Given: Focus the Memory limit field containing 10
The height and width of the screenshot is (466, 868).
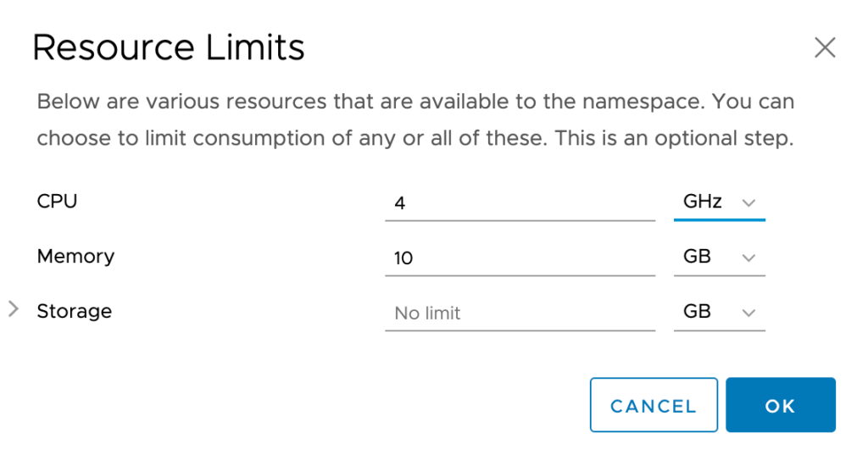Looking at the screenshot, I should pyautogui.click(x=519, y=258).
